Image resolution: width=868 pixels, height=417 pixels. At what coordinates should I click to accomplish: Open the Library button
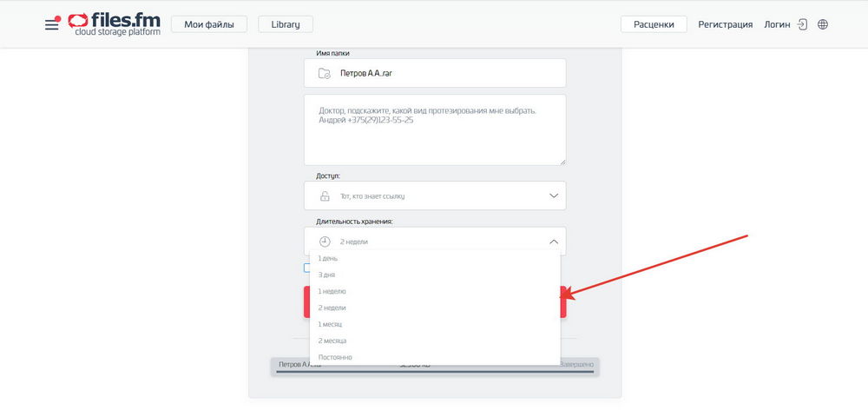coord(285,24)
